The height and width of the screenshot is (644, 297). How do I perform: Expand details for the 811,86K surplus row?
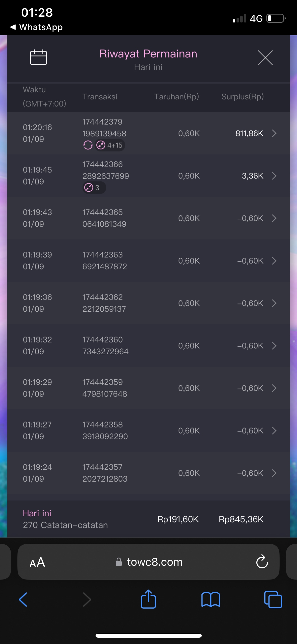[x=274, y=133]
